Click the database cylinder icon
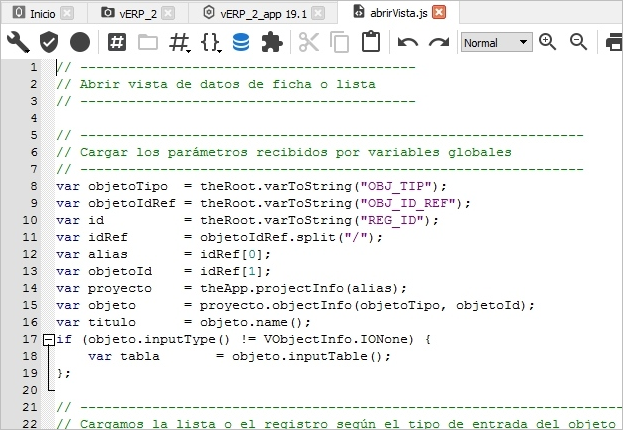Viewport: 623px width, 430px height. coord(241,42)
